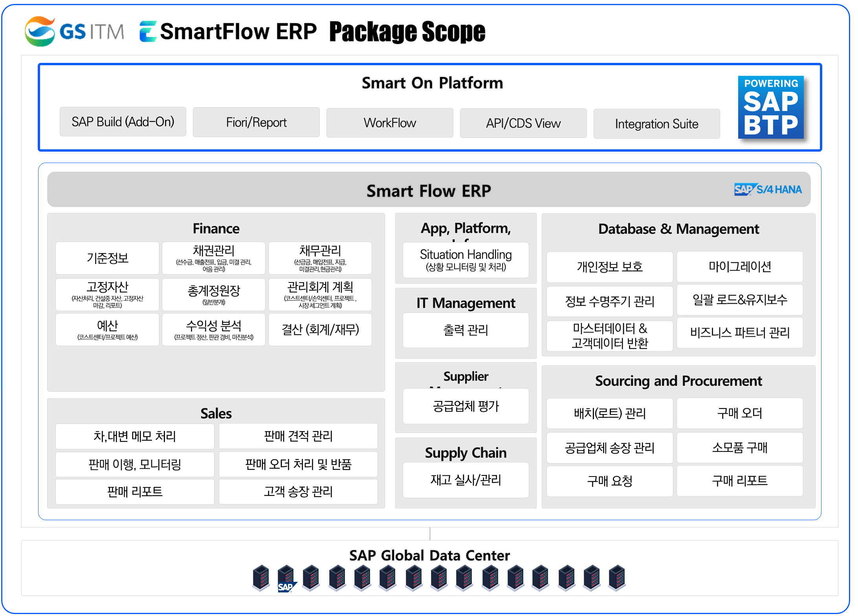Viewport: 858px width, 616px height.
Task: Select the leftmost server rack icon
Action: tap(260, 578)
